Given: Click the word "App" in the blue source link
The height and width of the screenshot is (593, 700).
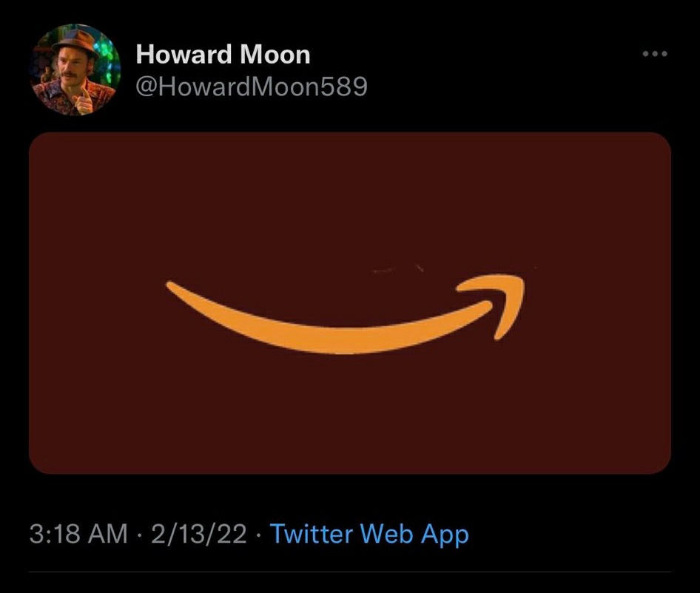Looking at the screenshot, I should tap(445, 535).
